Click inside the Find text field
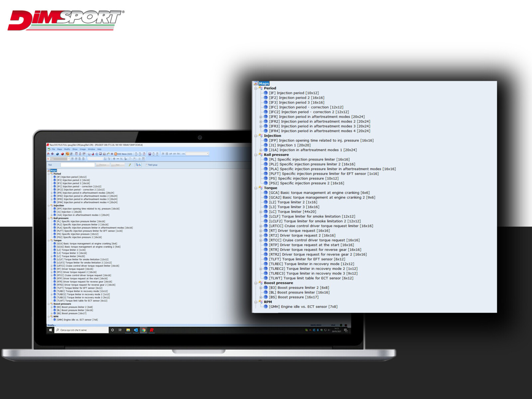 [x=77, y=165]
